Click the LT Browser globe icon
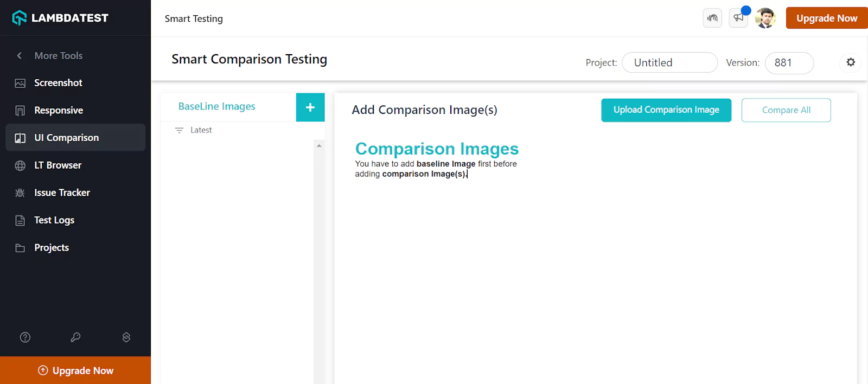This screenshot has height=384, width=868. [x=20, y=165]
